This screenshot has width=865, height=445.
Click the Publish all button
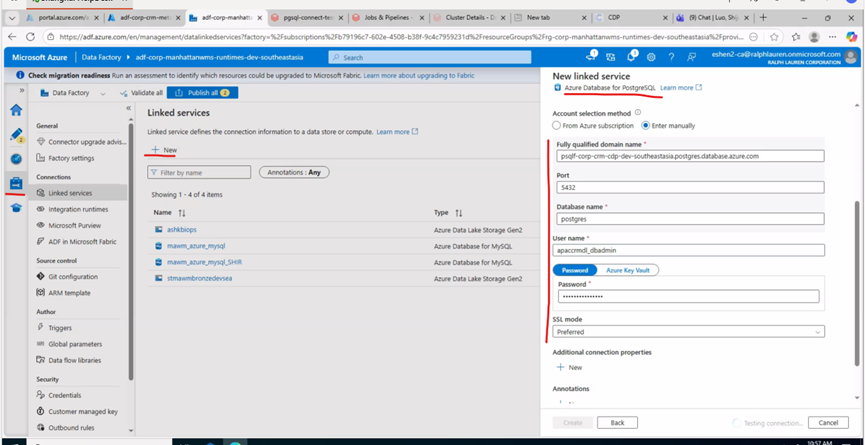point(202,93)
